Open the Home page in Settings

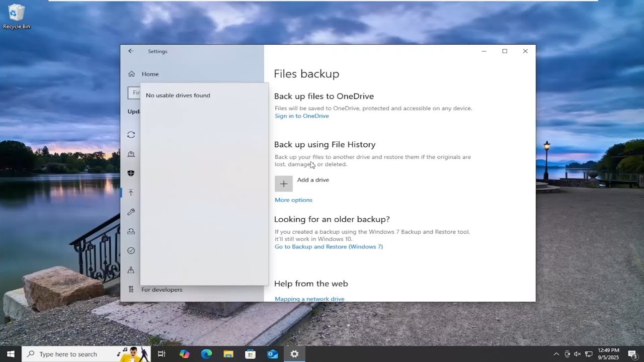150,74
